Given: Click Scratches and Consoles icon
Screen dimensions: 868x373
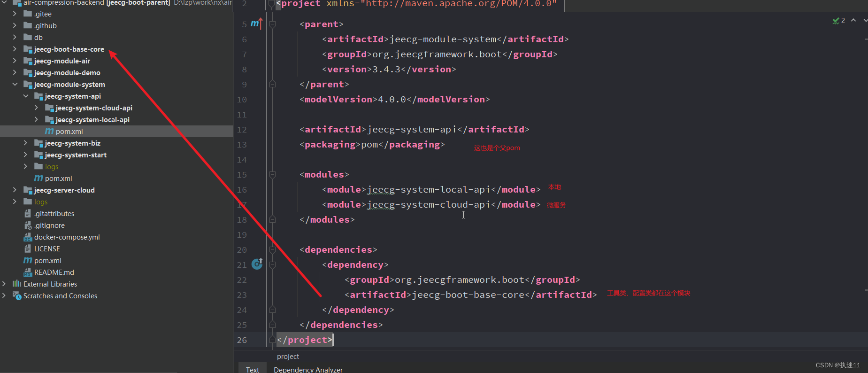Looking at the screenshot, I should point(17,295).
